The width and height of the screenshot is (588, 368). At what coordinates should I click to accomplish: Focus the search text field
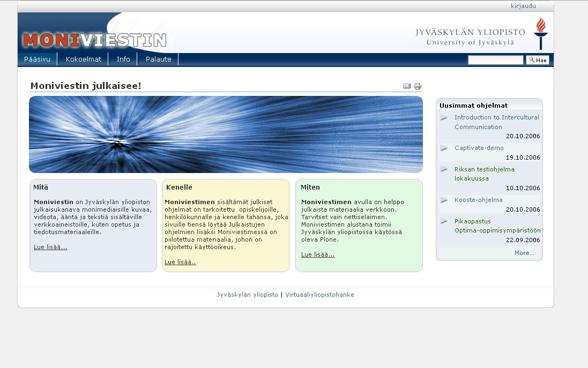coord(495,60)
